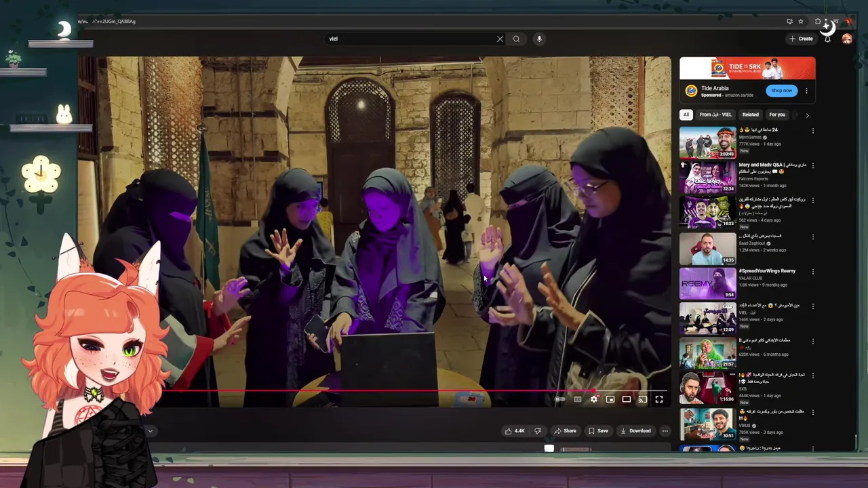Open the Falcons Esports channel link
868x488 pixels.
pyautogui.click(x=755, y=179)
